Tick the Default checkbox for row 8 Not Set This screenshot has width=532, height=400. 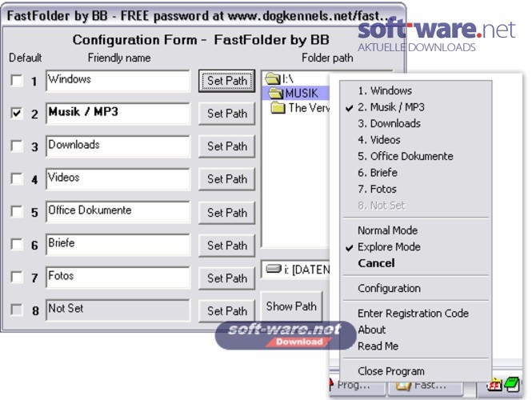(x=17, y=310)
